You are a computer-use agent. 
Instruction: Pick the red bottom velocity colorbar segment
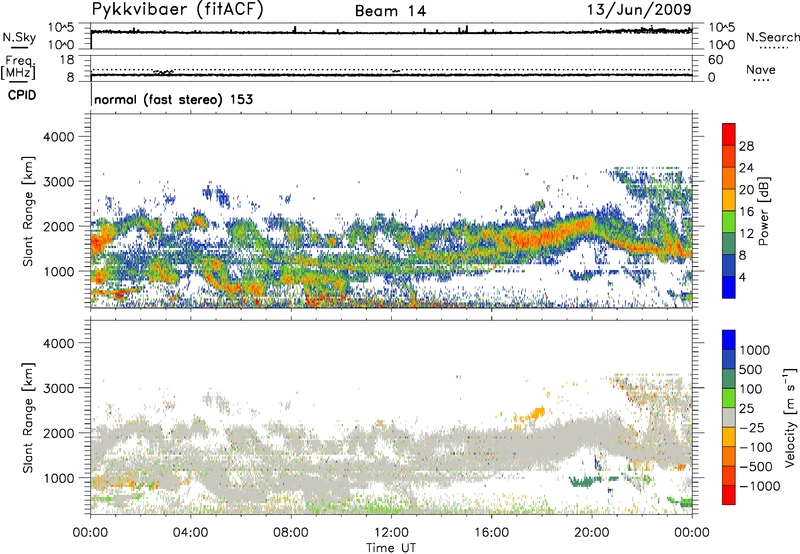click(729, 495)
